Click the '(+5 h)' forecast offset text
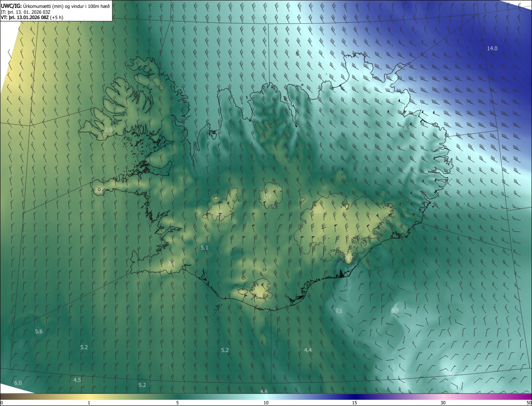 (x=57, y=17)
